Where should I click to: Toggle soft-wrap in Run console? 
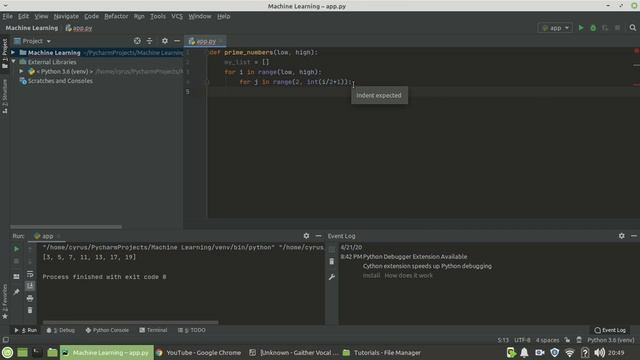(30, 274)
